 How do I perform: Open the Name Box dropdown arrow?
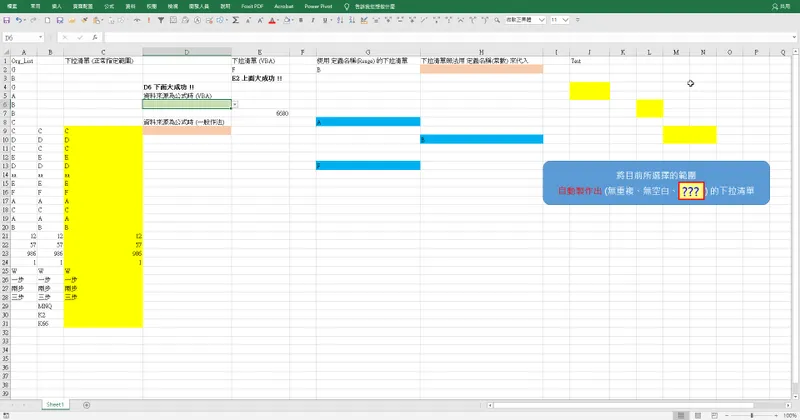tap(40, 37)
